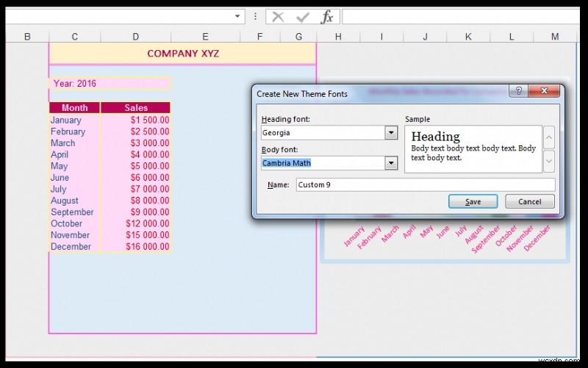Viewport: 588px width, 368px height.
Task: Open the Insert Function fx icon
Action: [x=326, y=17]
